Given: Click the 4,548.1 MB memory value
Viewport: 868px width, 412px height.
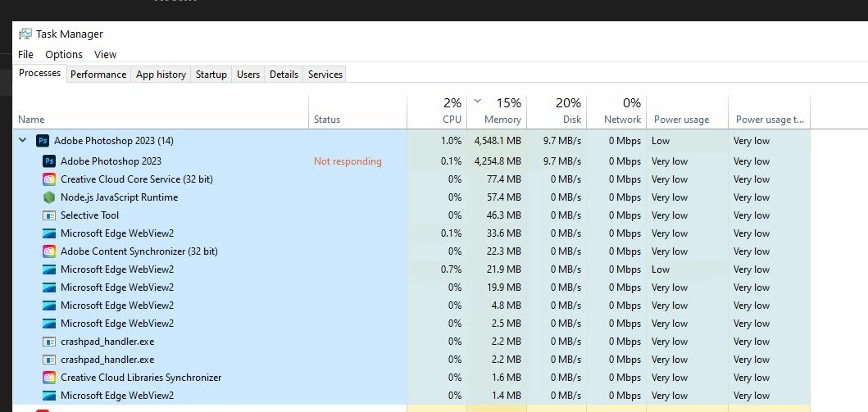Looking at the screenshot, I should tap(497, 140).
